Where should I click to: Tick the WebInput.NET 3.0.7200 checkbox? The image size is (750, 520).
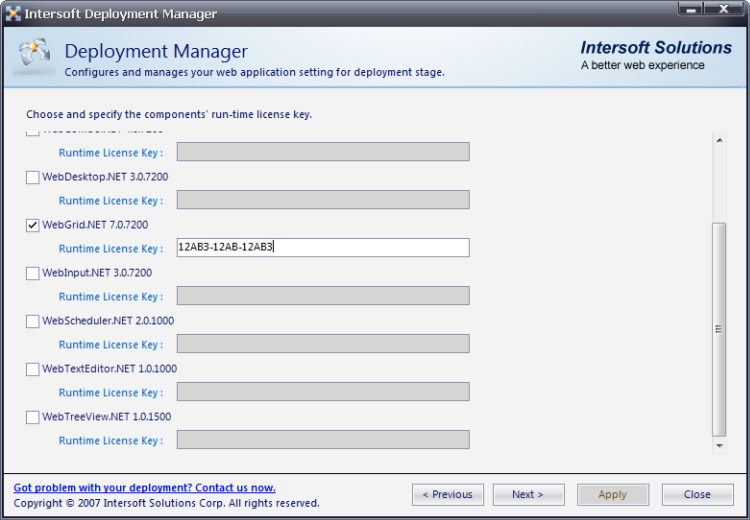tap(33, 273)
